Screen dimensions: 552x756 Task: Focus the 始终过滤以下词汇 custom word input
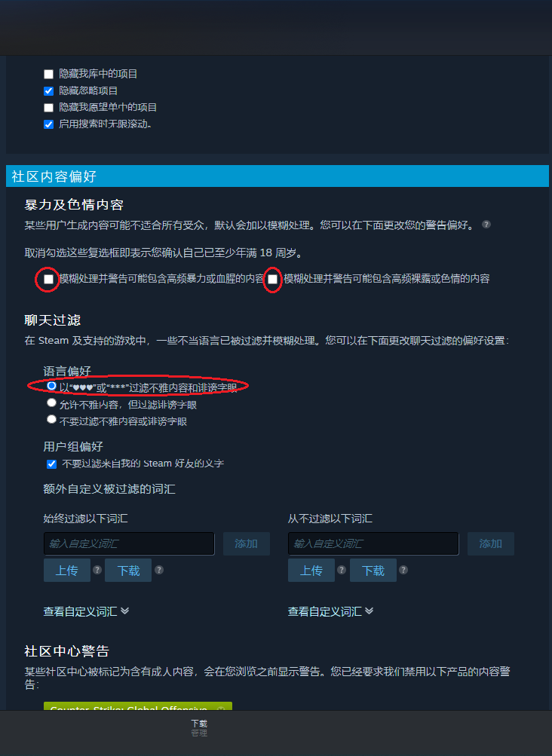pos(129,544)
